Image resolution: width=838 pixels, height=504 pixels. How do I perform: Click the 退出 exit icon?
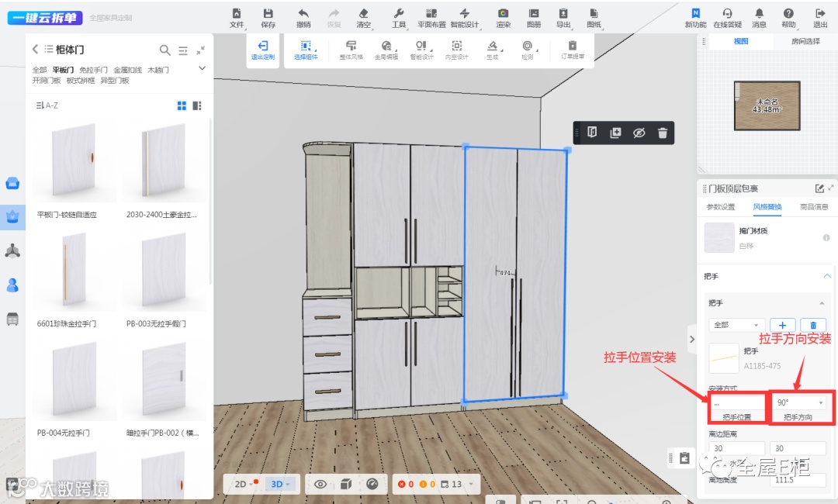pos(820,18)
